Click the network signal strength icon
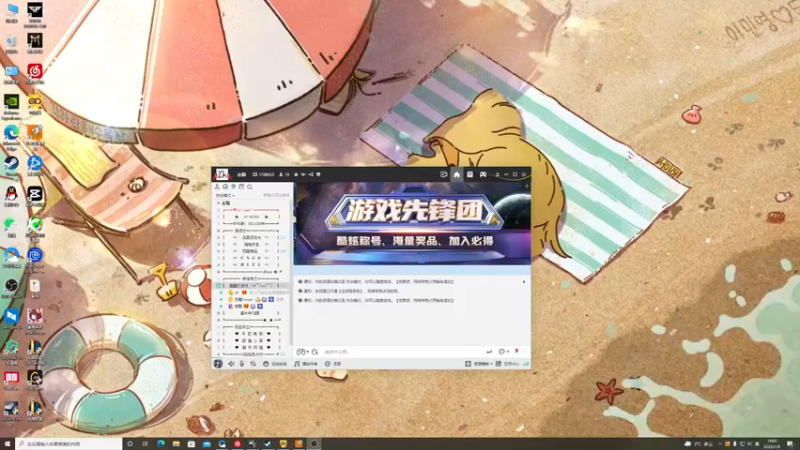 click(x=526, y=364)
